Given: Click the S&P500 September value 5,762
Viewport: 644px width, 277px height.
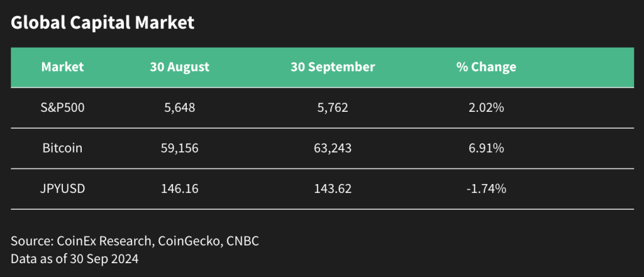Looking at the screenshot, I should click(333, 108).
